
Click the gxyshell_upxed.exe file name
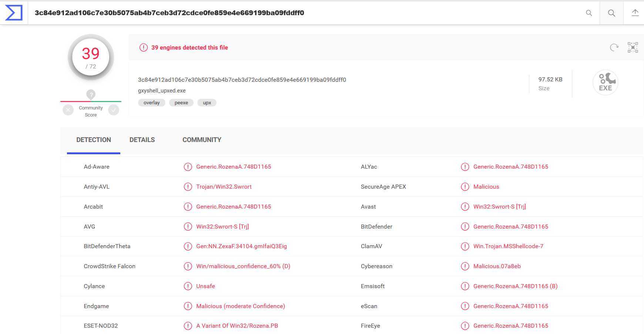tap(162, 91)
